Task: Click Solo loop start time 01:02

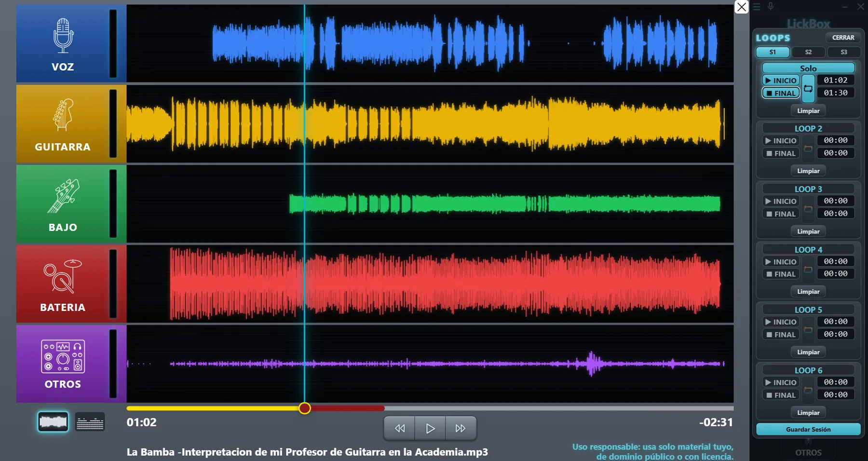Action: (x=836, y=80)
